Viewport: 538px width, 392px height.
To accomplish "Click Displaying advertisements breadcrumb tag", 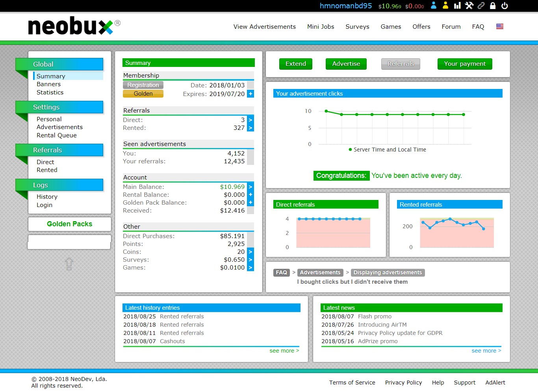I will click(388, 272).
